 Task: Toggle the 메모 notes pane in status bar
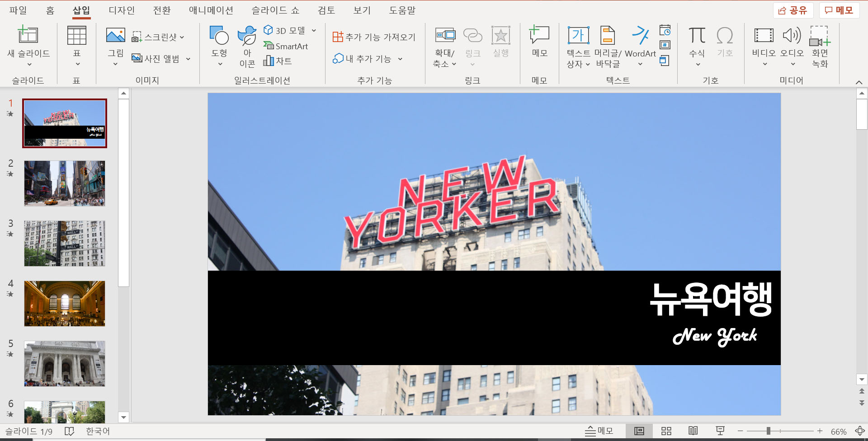click(x=599, y=431)
